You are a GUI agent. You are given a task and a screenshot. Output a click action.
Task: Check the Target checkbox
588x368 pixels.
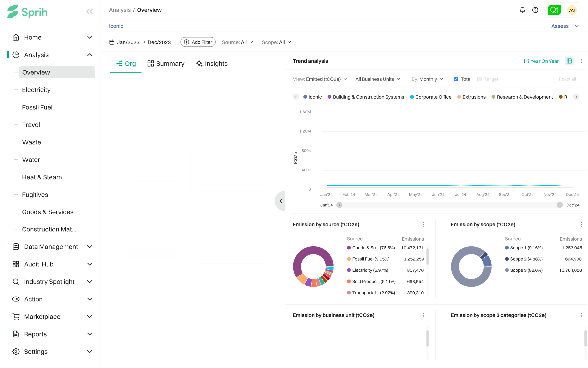tap(479, 79)
